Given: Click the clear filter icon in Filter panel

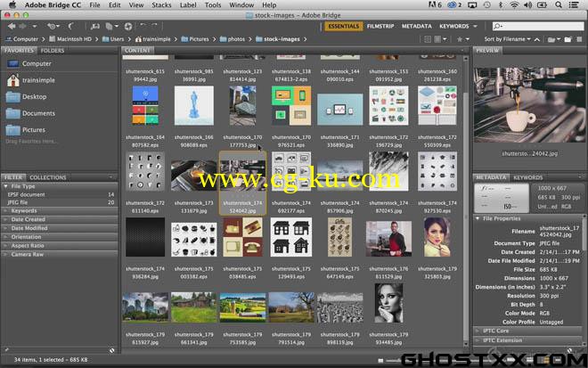Looking at the screenshot, I should click(x=111, y=350).
